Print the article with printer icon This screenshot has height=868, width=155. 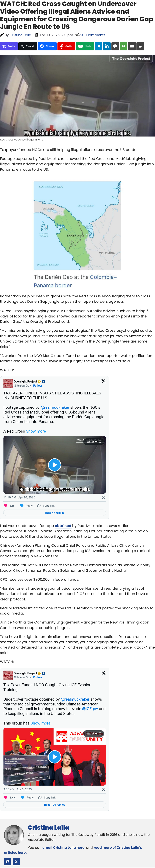click(140, 46)
